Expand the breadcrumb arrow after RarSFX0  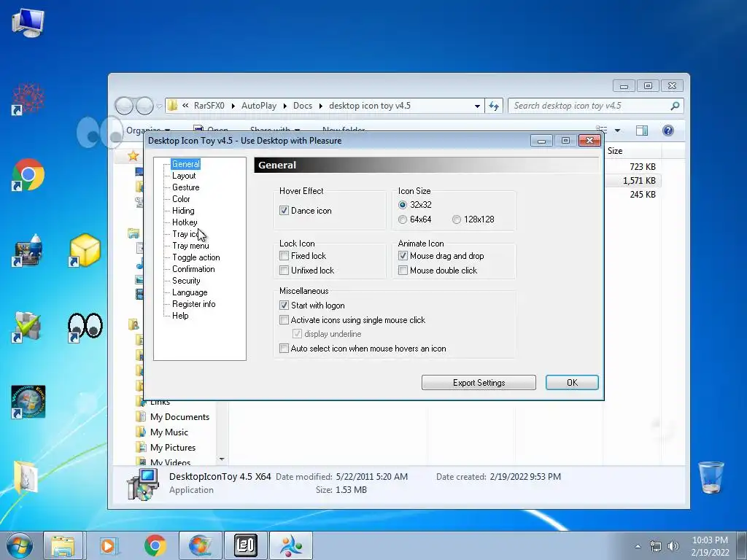pos(233,106)
